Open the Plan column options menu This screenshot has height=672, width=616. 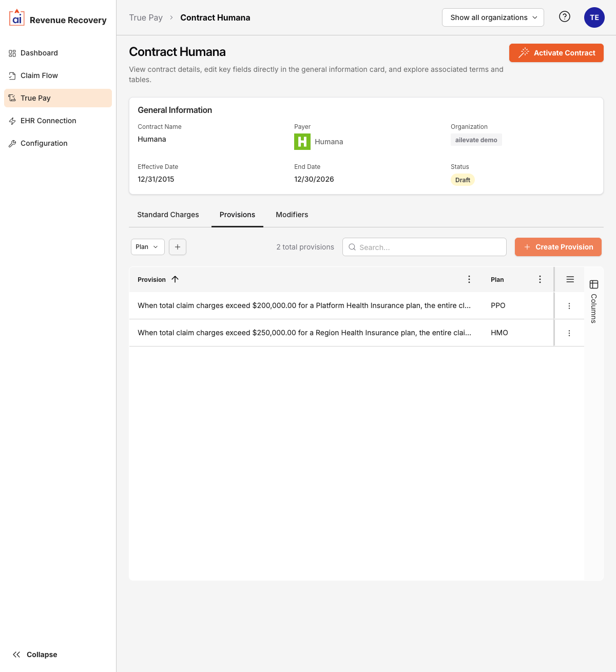point(540,279)
